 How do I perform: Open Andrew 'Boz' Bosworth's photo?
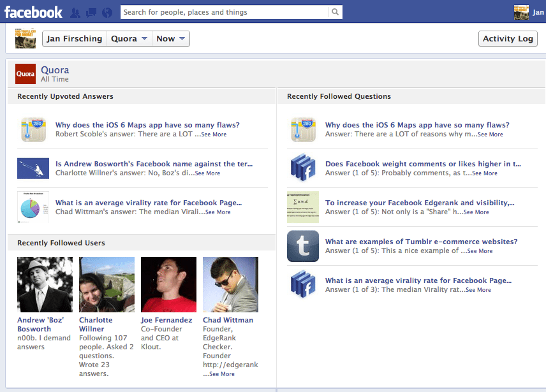point(45,284)
